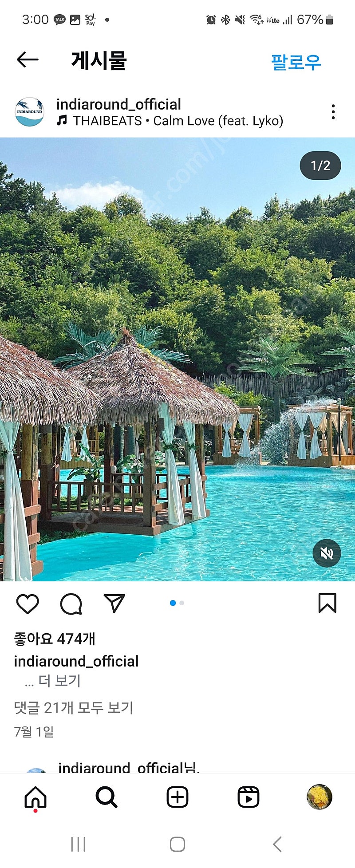The width and height of the screenshot is (355, 868).
Task: Open your profile avatar tab
Action: coord(319,797)
